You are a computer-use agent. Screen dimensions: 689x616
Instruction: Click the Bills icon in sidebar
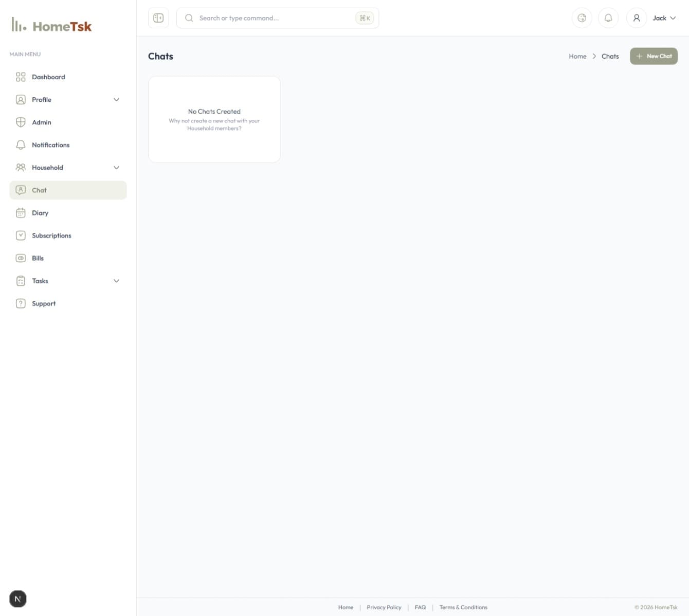click(x=21, y=258)
